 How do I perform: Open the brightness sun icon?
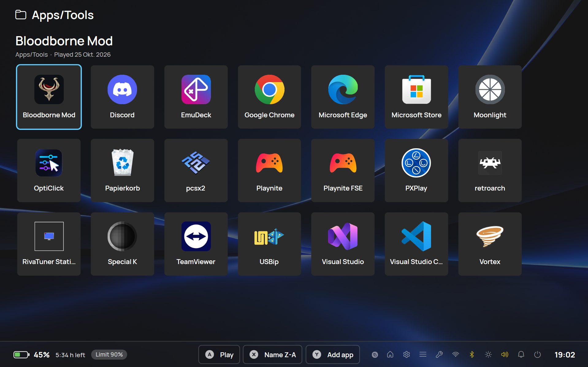(488, 354)
